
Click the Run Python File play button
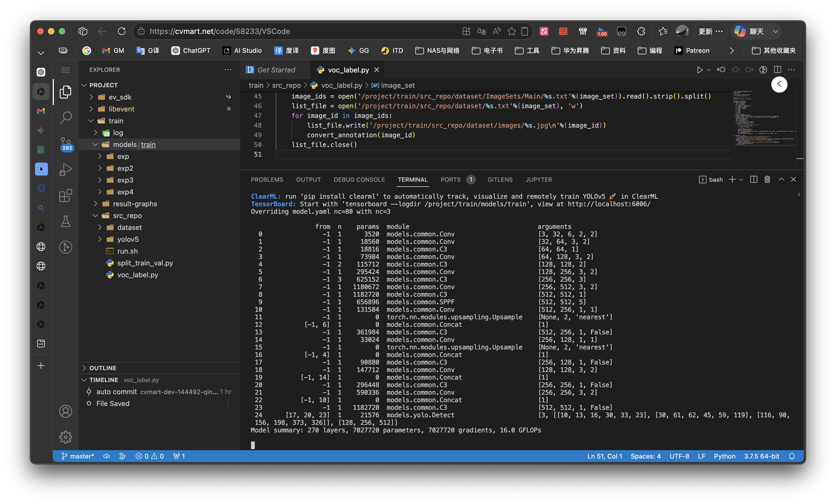pos(699,70)
